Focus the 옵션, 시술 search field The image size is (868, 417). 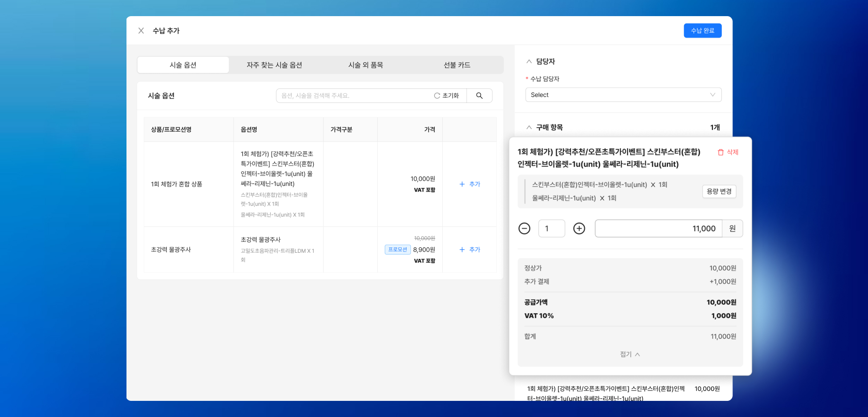tap(353, 96)
